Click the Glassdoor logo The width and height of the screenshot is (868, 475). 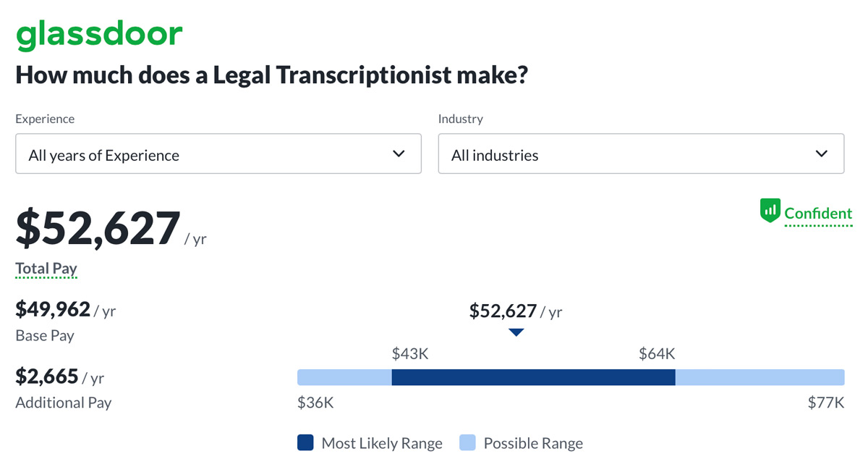tap(98, 33)
